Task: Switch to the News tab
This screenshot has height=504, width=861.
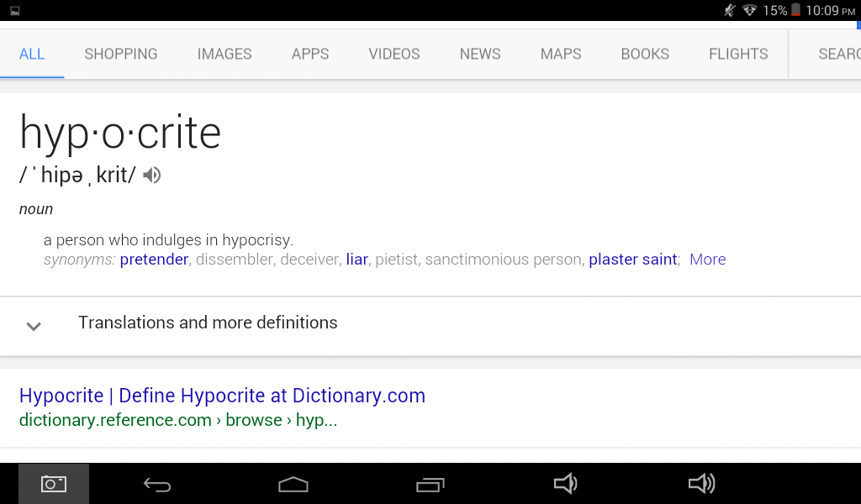Action: [x=480, y=54]
